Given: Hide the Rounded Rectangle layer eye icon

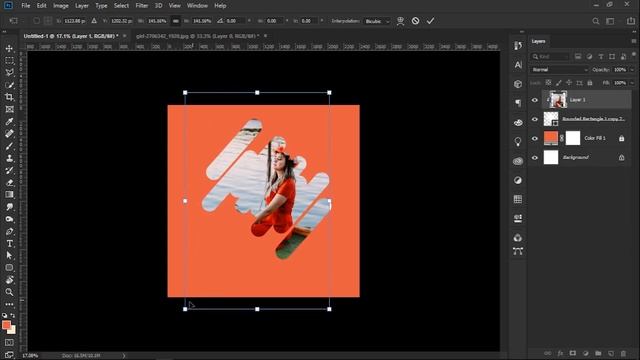Looking at the screenshot, I should point(535,119).
